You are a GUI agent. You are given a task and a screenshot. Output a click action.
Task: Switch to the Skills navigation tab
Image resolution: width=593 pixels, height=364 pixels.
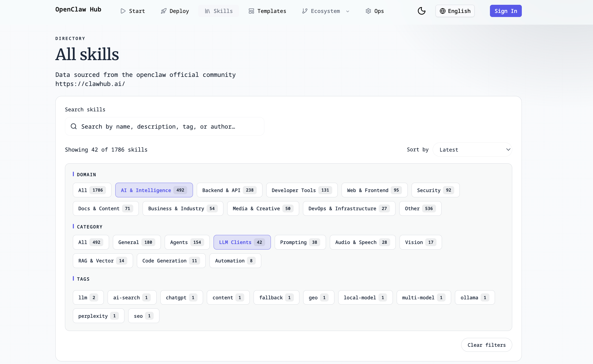point(218,11)
